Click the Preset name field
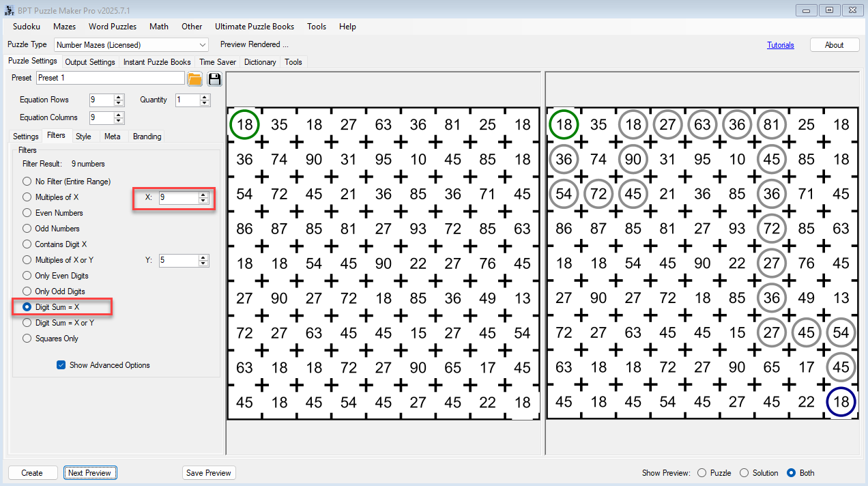 [x=111, y=78]
